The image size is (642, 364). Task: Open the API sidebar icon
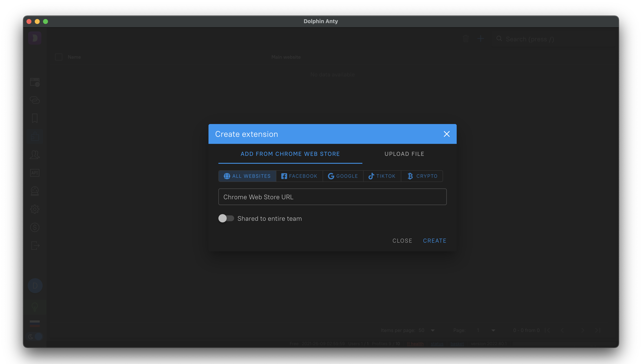click(x=35, y=173)
